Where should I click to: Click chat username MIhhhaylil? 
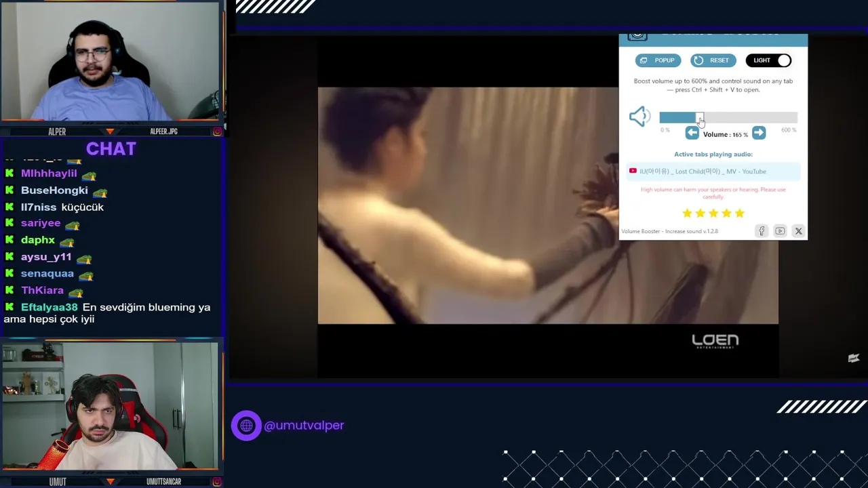tap(49, 174)
